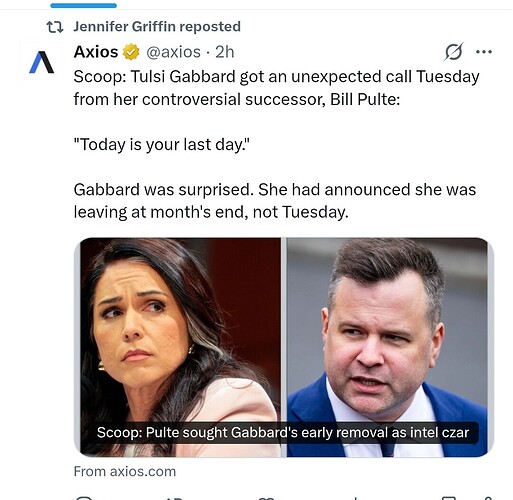Bookmark the post using the bookmark icon
This screenshot has width=513, height=500.
(x=448, y=498)
